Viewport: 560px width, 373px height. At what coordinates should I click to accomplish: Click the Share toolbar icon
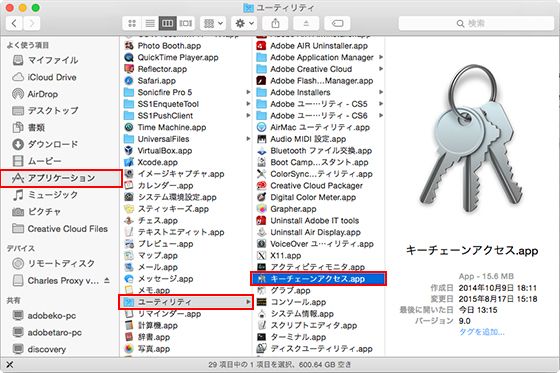tap(275, 24)
